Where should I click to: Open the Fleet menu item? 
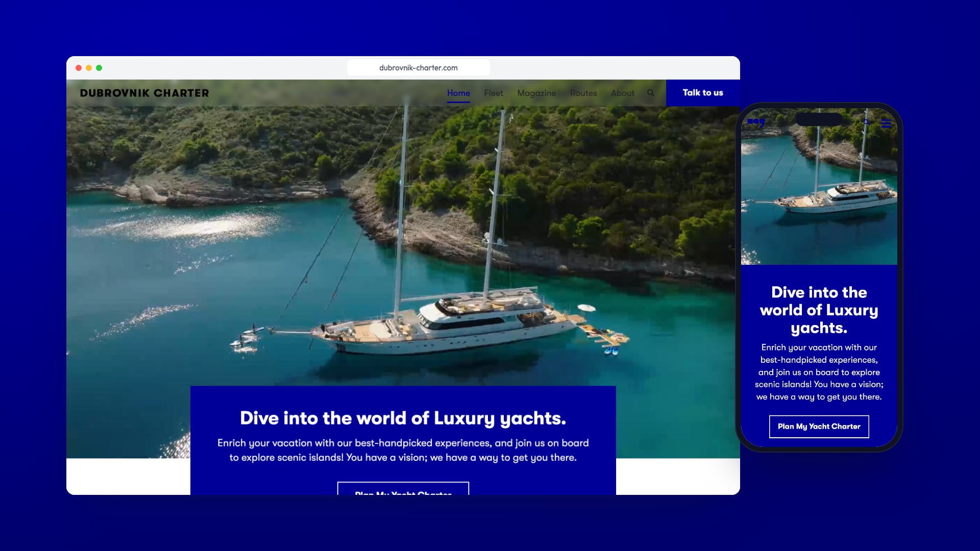tap(494, 93)
